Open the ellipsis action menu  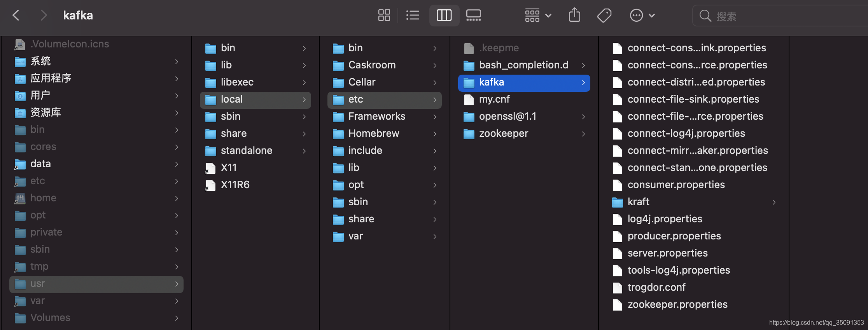pyautogui.click(x=642, y=16)
